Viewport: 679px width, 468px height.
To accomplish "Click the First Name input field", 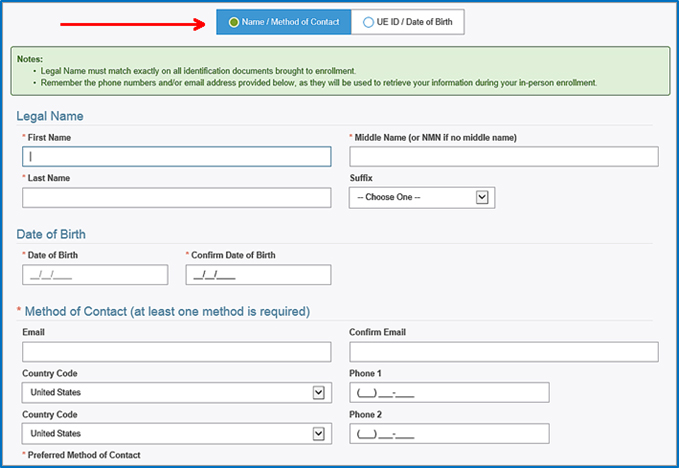I will [x=176, y=157].
